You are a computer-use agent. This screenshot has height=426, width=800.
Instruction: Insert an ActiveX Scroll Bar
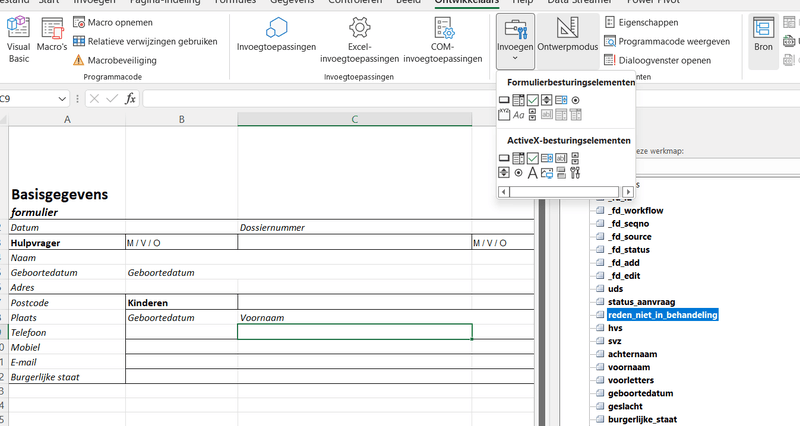click(x=576, y=158)
